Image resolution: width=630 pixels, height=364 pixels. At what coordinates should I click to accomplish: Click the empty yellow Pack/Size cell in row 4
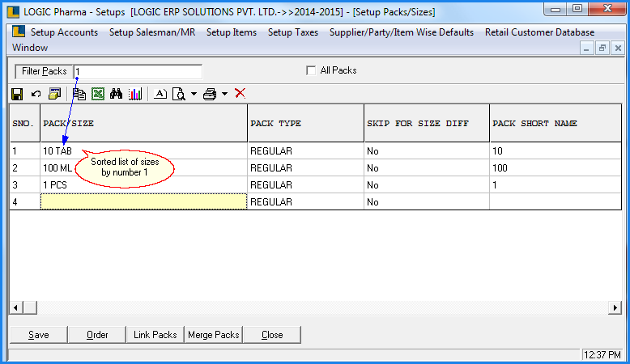tap(144, 201)
